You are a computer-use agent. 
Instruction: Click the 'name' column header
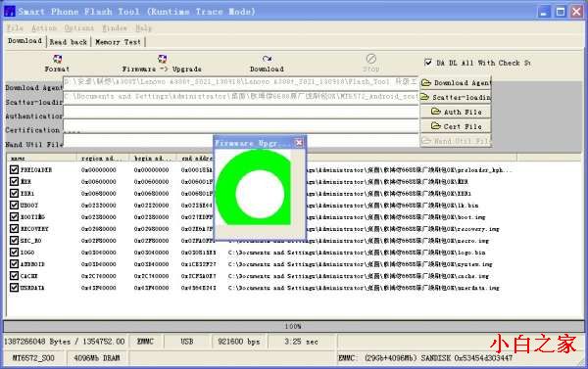(41, 159)
